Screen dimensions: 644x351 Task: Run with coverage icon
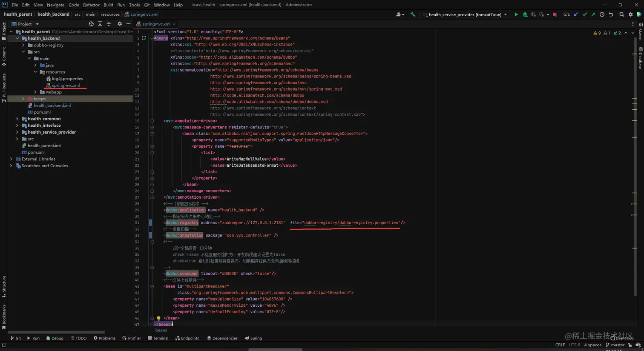coord(533,14)
